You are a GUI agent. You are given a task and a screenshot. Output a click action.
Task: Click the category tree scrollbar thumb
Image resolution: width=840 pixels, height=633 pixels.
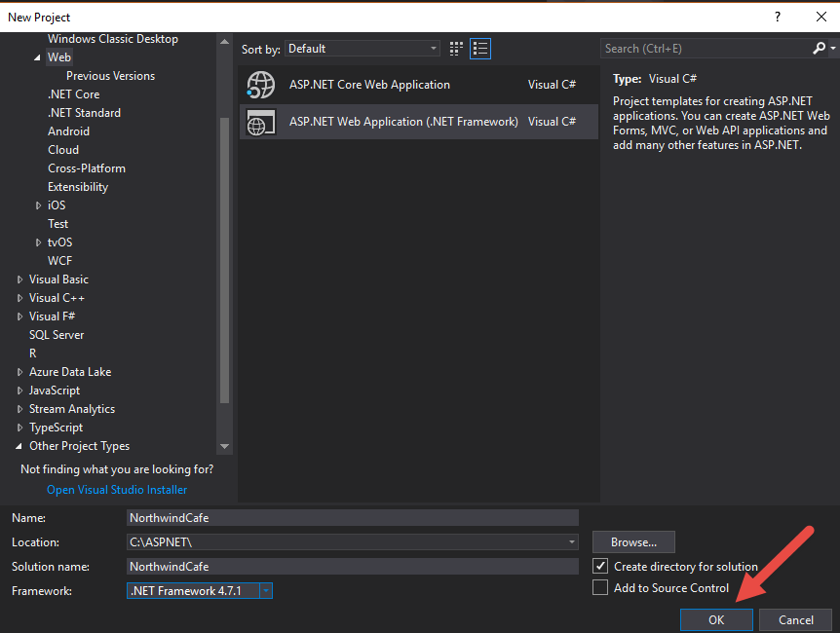point(224,260)
